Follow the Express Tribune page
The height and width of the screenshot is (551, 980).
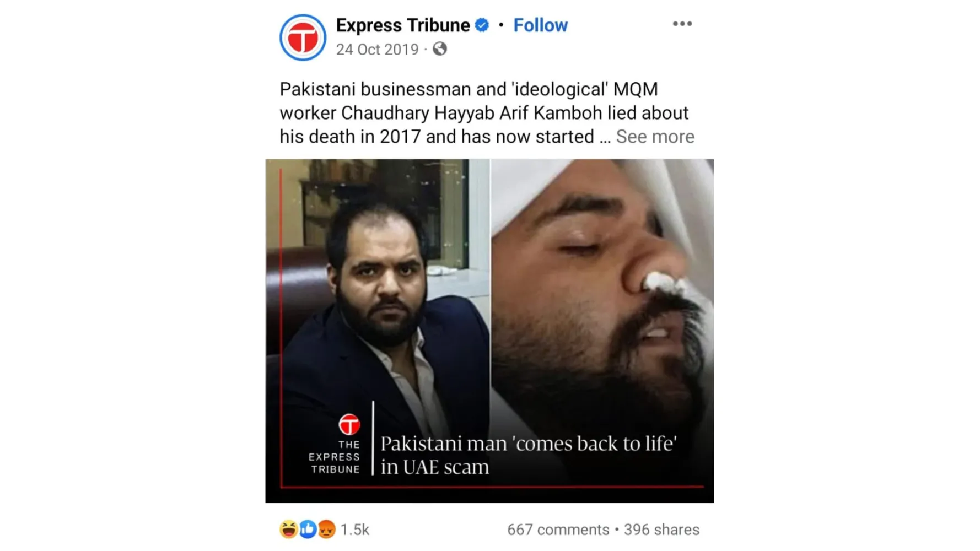(540, 25)
